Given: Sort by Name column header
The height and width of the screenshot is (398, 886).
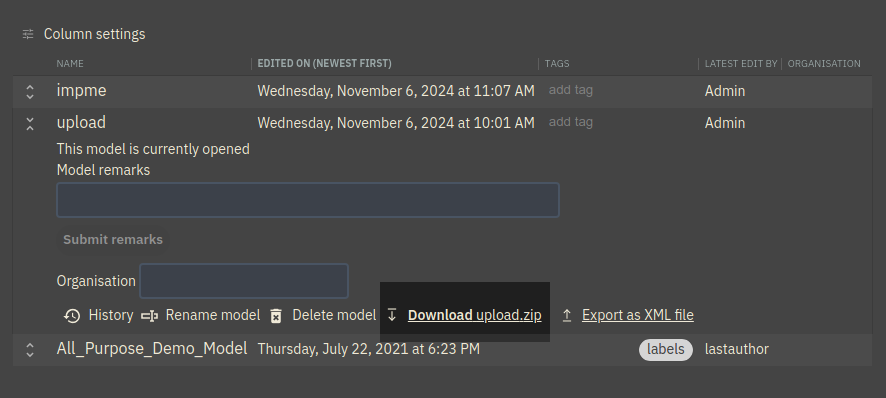Looking at the screenshot, I should pos(70,63).
